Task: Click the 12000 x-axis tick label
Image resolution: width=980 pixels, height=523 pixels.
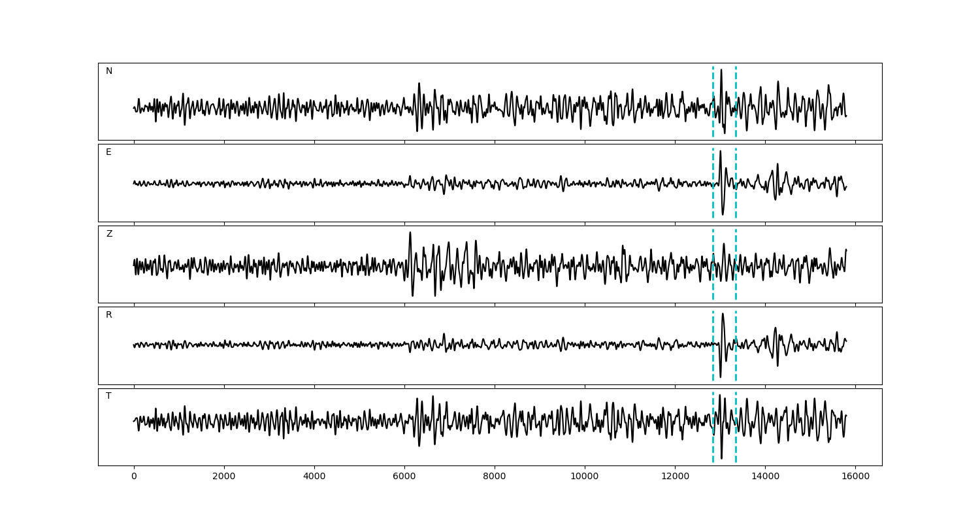Action: [675, 477]
